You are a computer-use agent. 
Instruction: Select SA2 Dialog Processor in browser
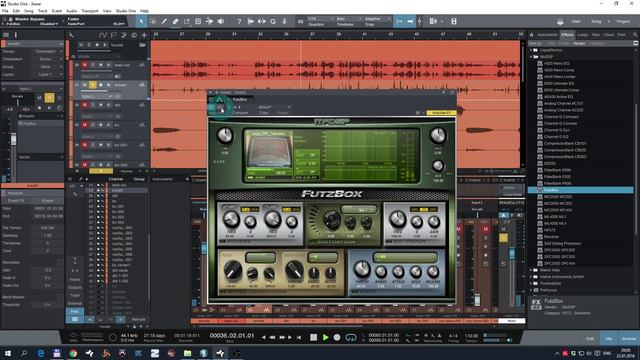562,243
